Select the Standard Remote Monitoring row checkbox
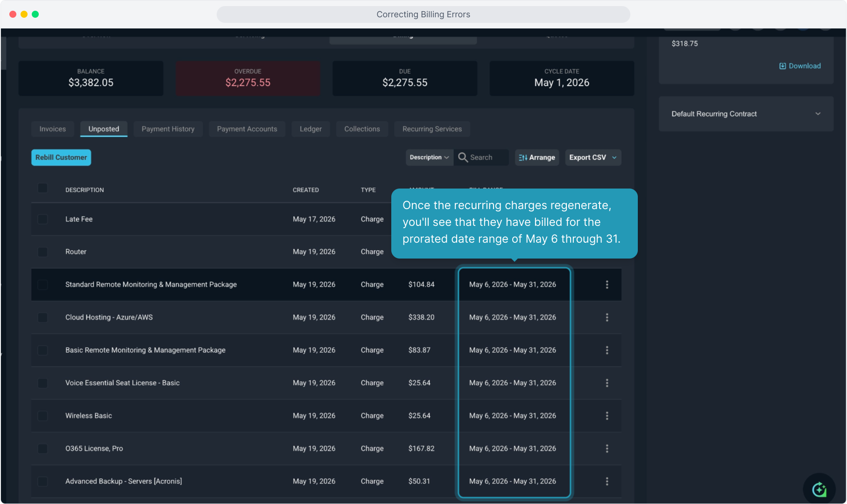847x504 pixels. pos(42,285)
